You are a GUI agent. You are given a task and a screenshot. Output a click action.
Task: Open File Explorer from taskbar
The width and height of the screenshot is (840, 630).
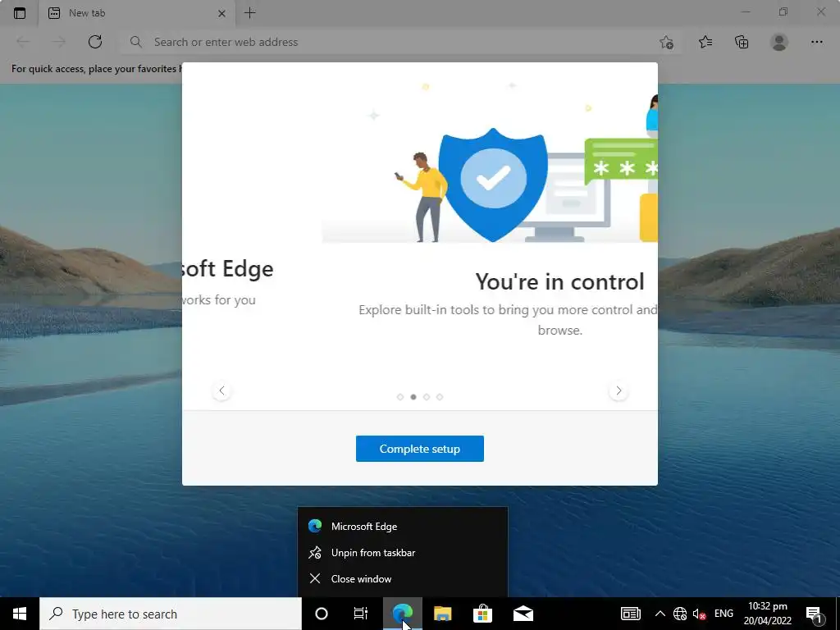[x=442, y=614]
